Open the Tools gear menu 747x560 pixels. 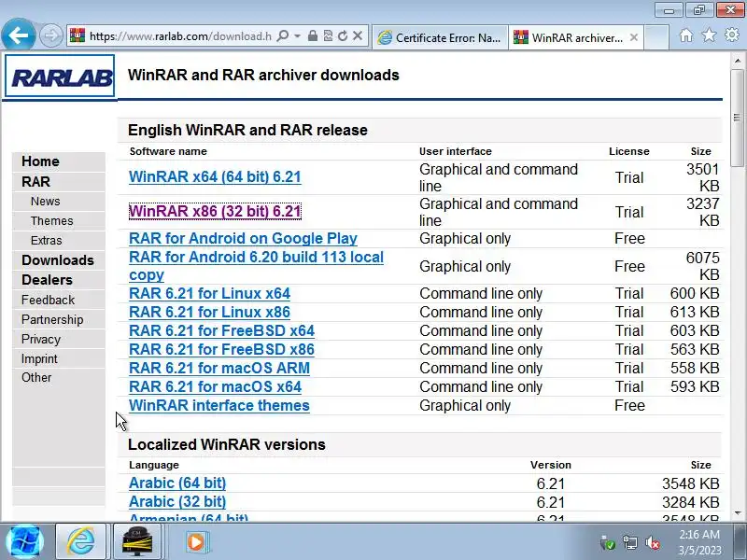(x=732, y=35)
